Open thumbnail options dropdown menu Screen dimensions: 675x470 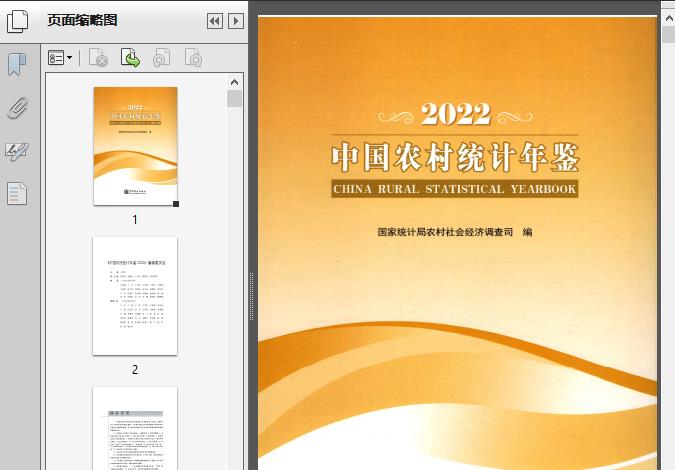(x=60, y=57)
